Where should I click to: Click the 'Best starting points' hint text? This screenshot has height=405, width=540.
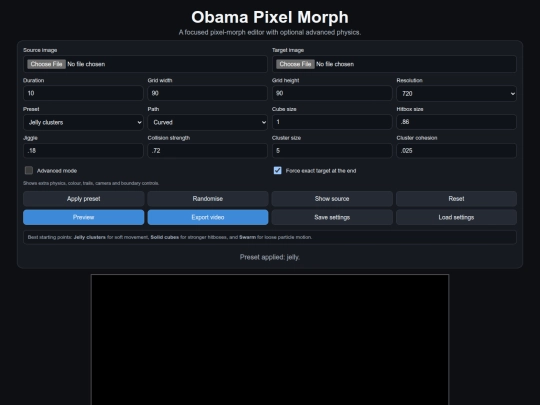click(x=170, y=237)
